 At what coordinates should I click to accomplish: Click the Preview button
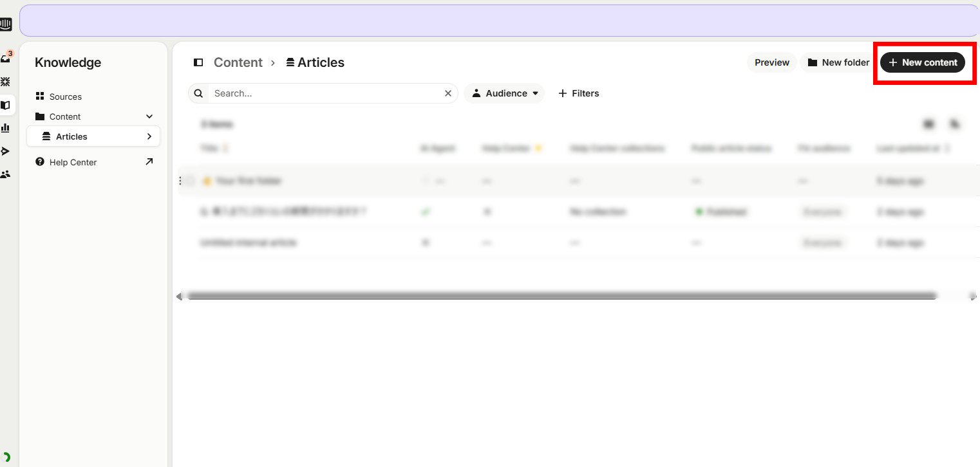771,62
